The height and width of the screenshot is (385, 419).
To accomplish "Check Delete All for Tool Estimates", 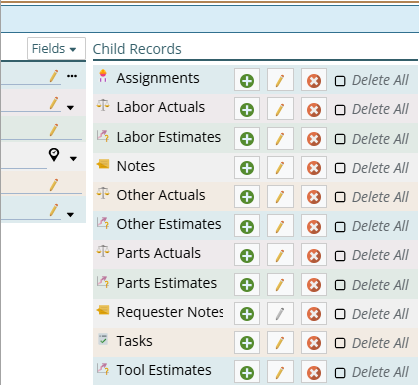I will point(340,373).
